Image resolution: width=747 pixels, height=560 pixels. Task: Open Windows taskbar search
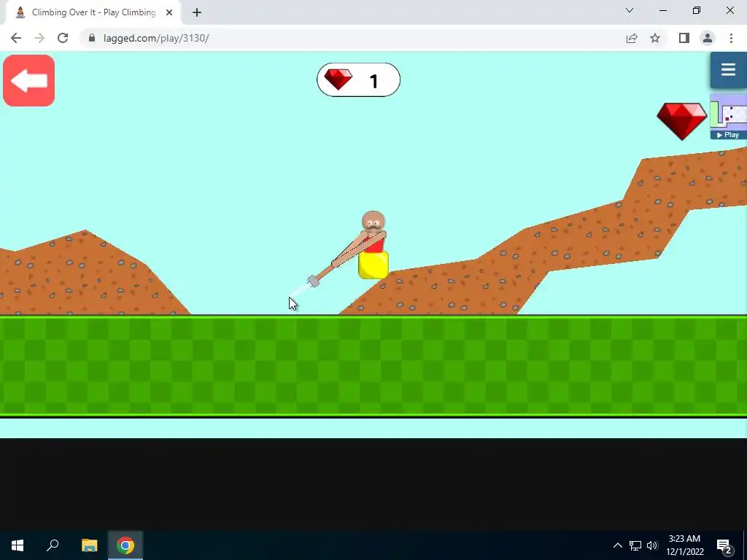53,545
